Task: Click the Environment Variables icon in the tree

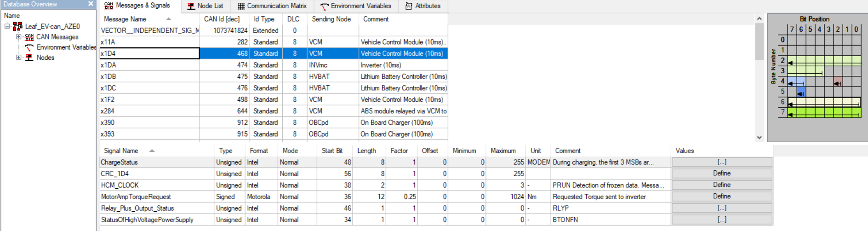Action: 29,47
